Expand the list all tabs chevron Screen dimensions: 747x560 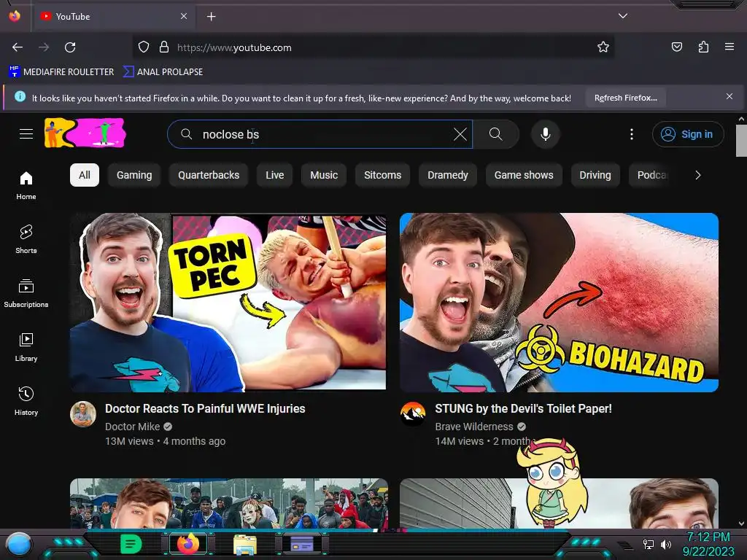[x=623, y=16]
